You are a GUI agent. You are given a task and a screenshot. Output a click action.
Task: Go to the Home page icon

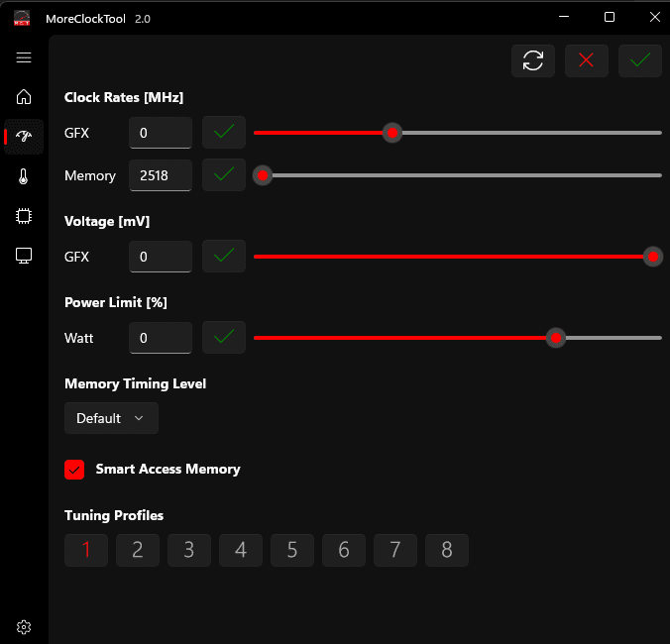click(x=24, y=96)
